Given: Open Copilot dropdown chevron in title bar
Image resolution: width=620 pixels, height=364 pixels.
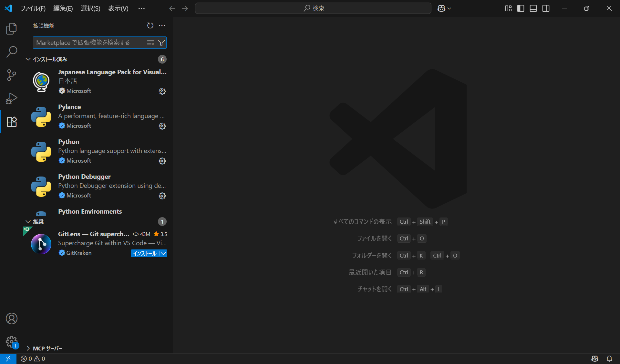Looking at the screenshot, I should coord(449,8).
